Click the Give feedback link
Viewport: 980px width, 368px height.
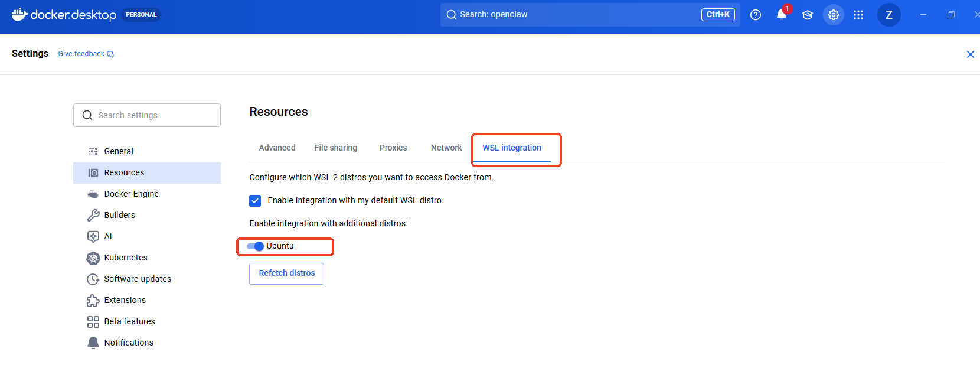click(81, 54)
